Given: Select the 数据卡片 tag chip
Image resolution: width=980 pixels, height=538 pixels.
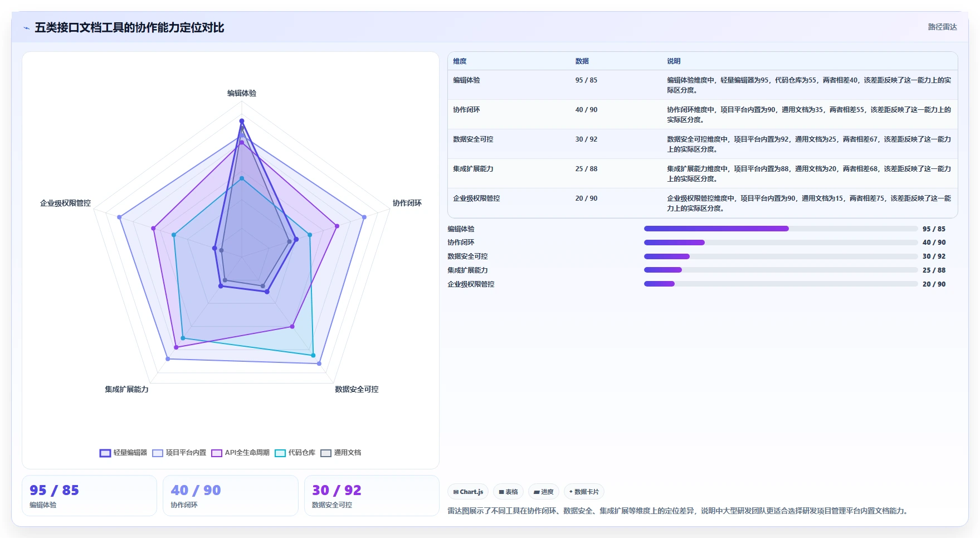Looking at the screenshot, I should coord(584,492).
